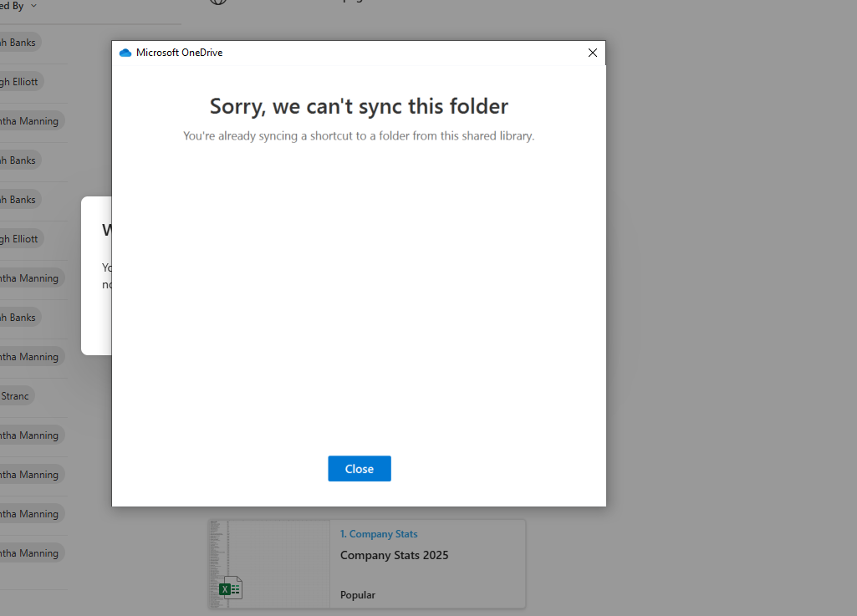The height and width of the screenshot is (616, 857).
Task: Dismiss the OneDrive dialog with the X
Action: pos(593,53)
